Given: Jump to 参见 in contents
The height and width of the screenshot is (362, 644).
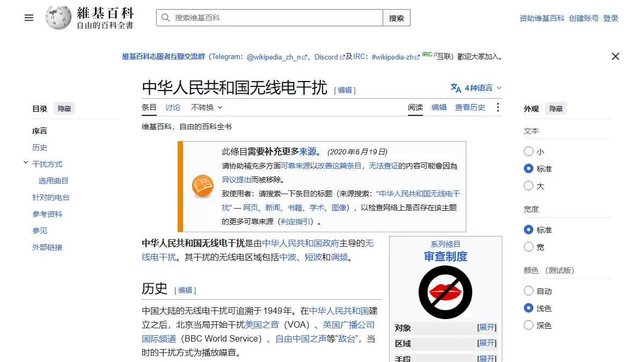Looking at the screenshot, I should 40,231.
